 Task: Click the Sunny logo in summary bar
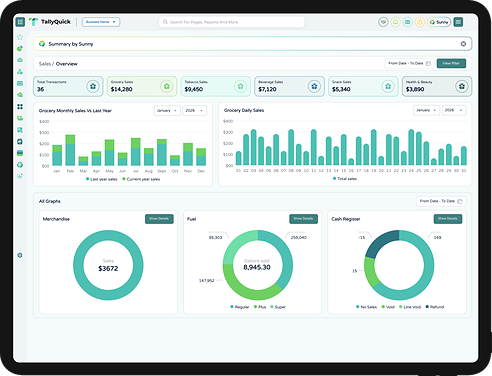42,44
